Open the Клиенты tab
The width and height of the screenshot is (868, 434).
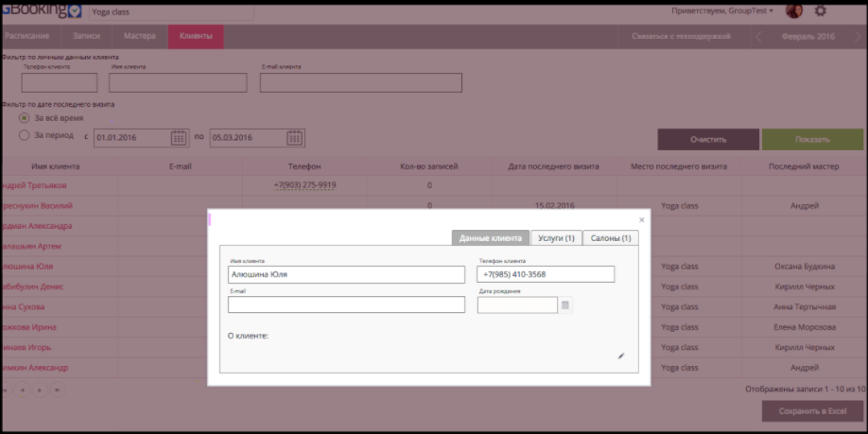(x=196, y=36)
